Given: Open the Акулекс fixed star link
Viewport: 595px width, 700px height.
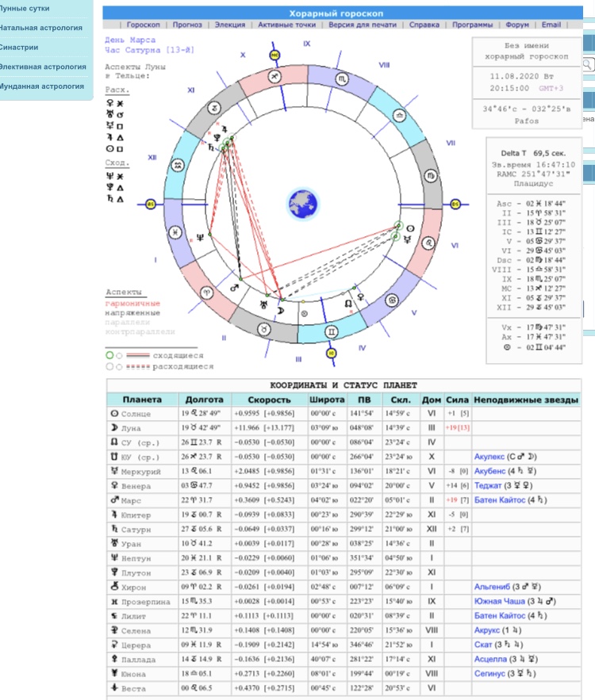Looking at the screenshot, I should pyautogui.click(x=491, y=457).
